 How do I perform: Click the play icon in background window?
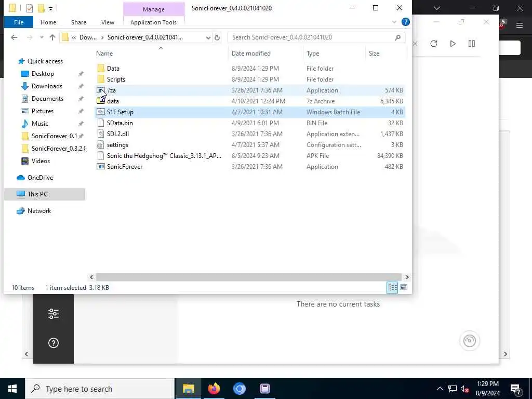(453, 44)
